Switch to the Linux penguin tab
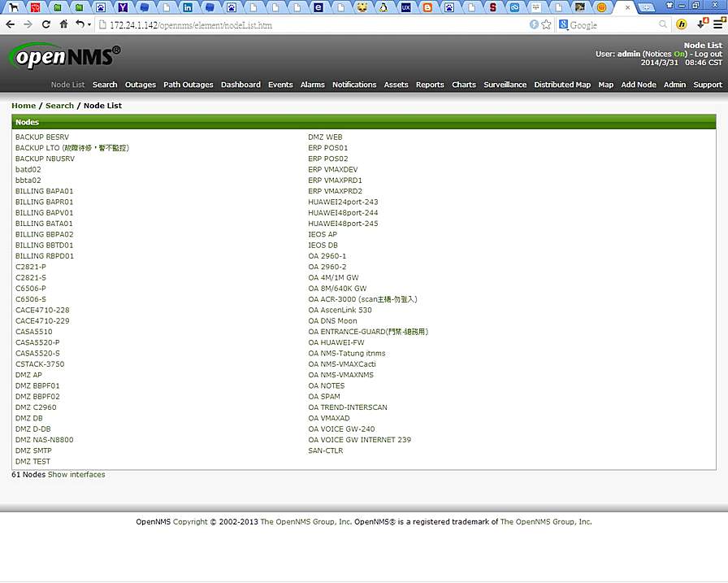728x583 pixels. point(383,7)
